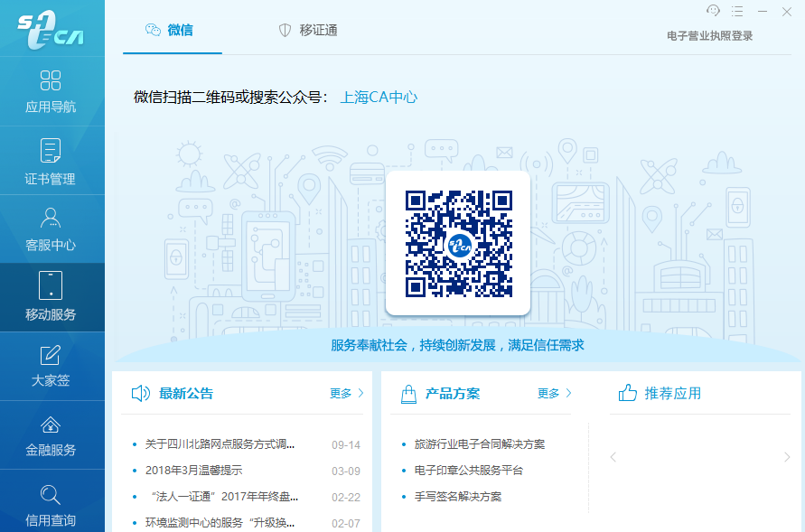Click the customer service headset icon
This screenshot has height=532, width=805.
713,11
